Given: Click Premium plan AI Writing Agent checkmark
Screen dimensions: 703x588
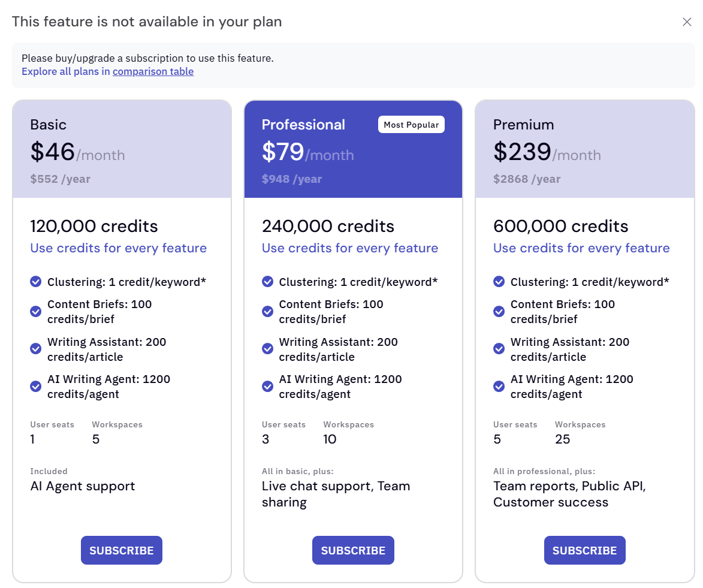Looking at the screenshot, I should (x=499, y=387).
